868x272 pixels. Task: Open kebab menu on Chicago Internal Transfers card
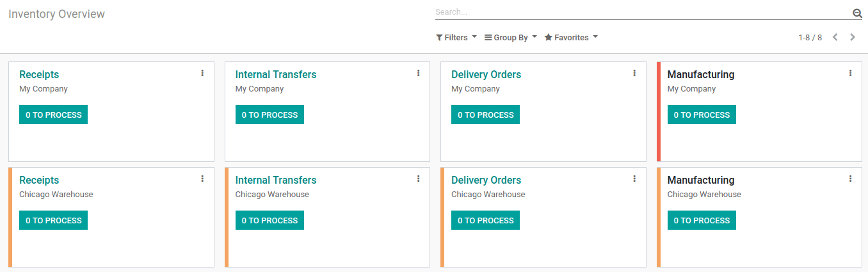click(419, 179)
